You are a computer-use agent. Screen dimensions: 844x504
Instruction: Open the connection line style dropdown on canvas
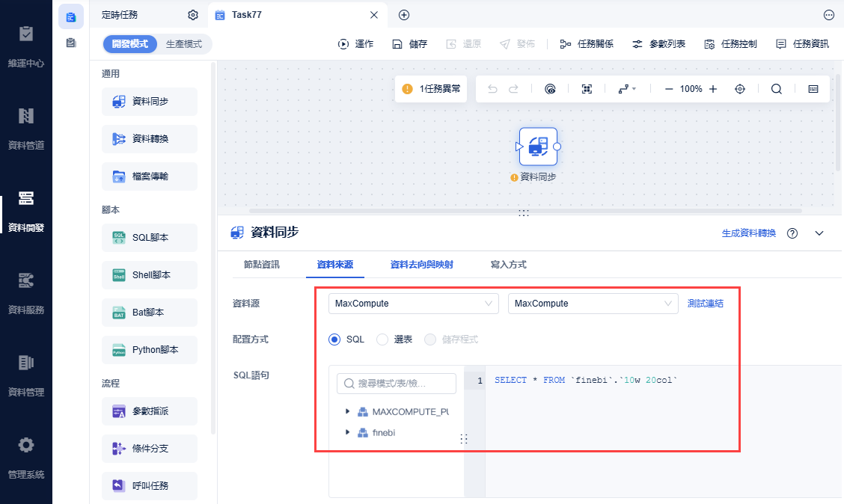[x=627, y=88]
